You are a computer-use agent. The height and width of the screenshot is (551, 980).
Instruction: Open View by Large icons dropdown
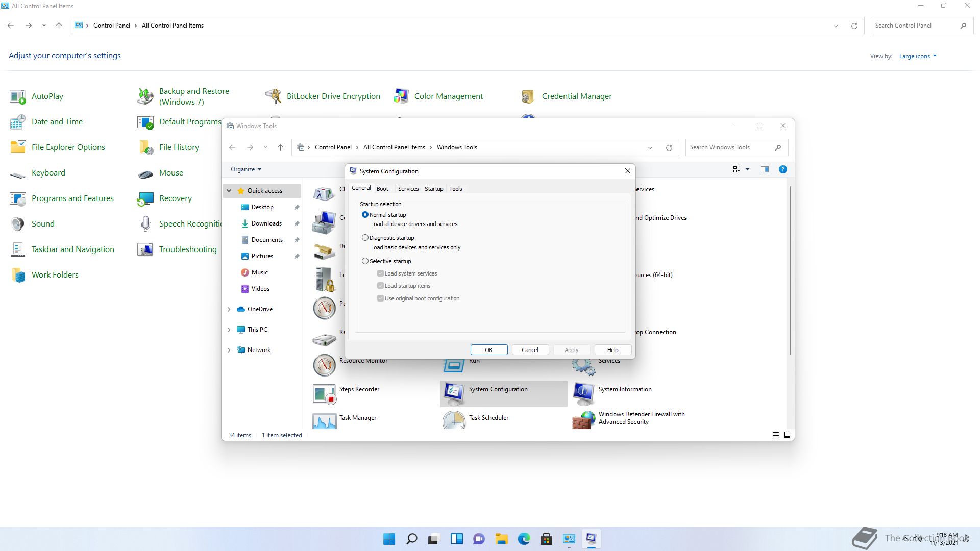coord(918,56)
